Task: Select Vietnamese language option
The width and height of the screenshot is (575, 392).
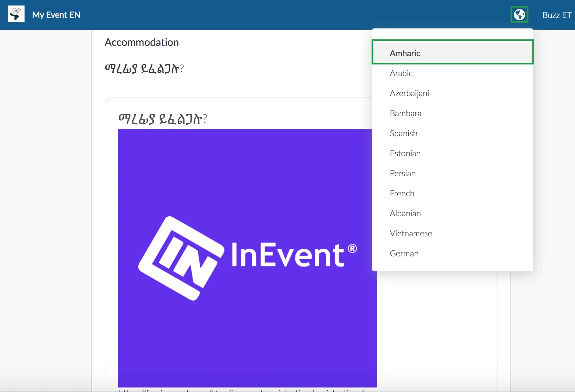Action: point(452,233)
